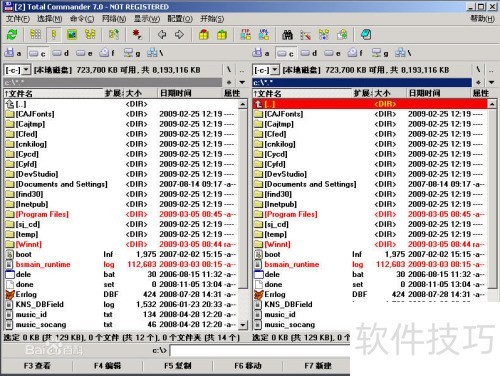
Task: Go forward with the right arrow icon
Action: pos(179,35)
